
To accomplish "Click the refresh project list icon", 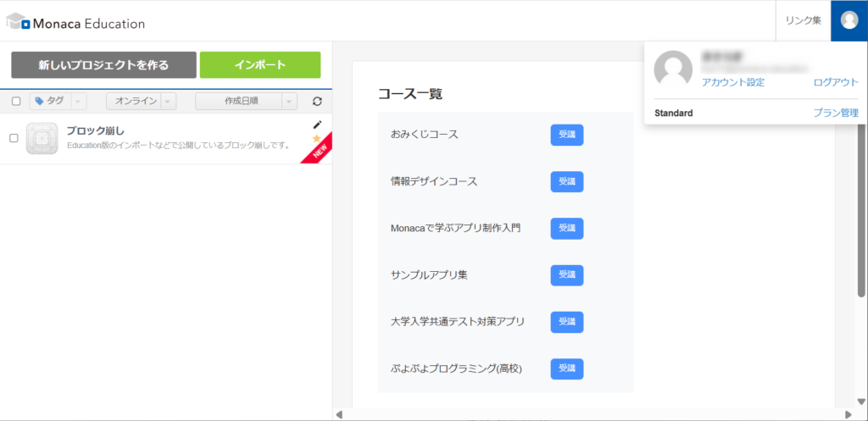I will pos(317,102).
